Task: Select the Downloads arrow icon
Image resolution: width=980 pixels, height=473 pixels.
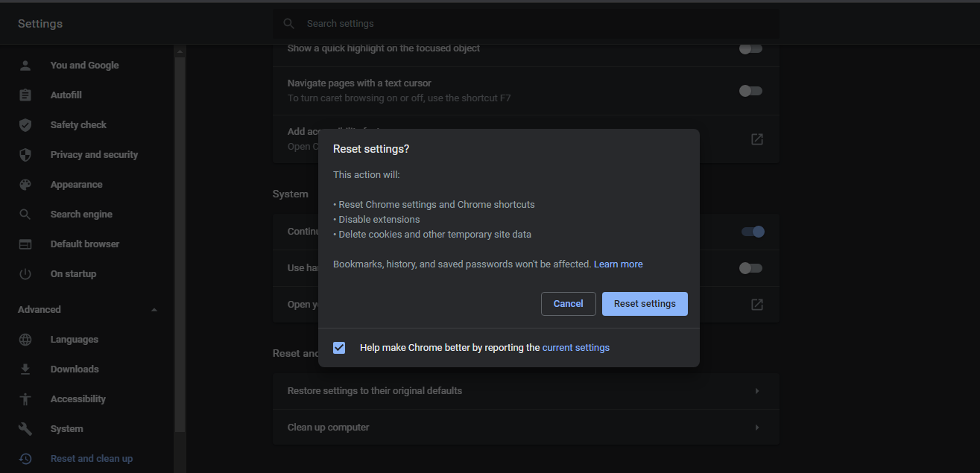Action: tap(25, 369)
